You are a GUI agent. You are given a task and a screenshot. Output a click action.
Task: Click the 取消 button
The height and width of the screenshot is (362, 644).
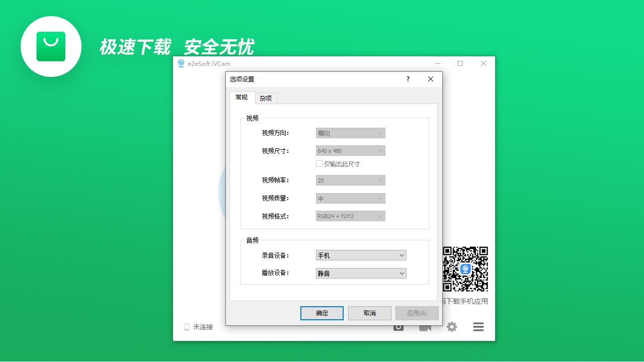pyautogui.click(x=369, y=313)
